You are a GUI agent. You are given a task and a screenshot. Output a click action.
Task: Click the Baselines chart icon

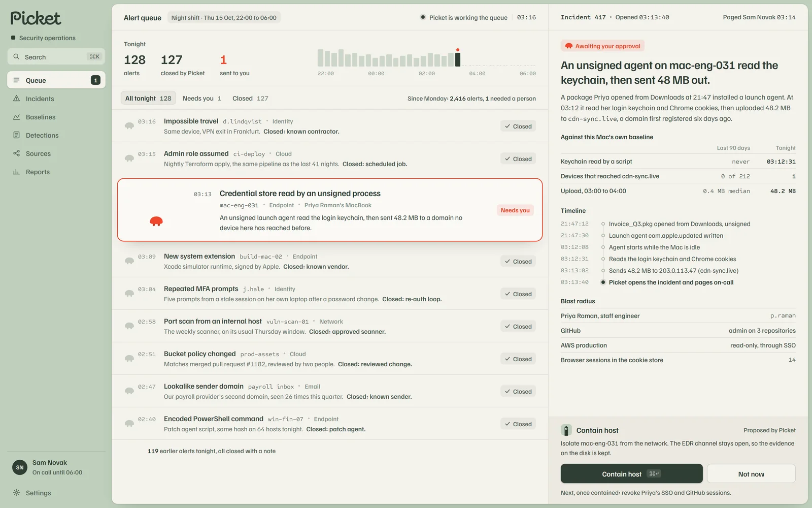tap(16, 117)
